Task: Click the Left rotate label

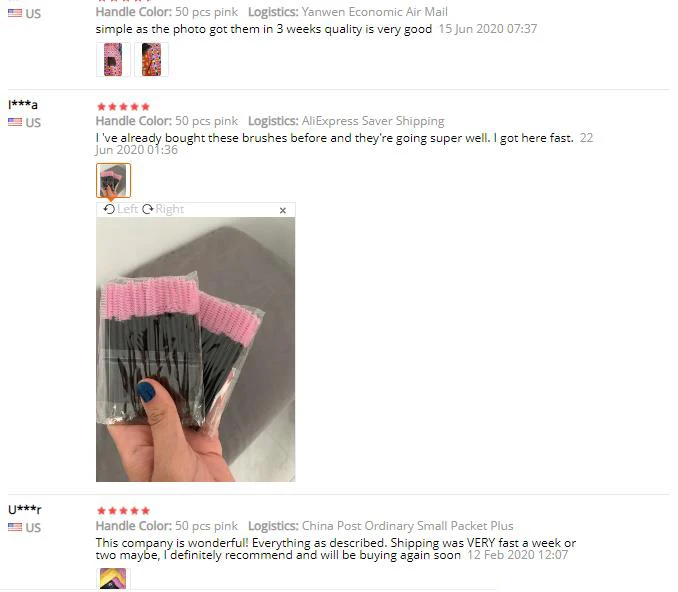Action: coord(128,209)
